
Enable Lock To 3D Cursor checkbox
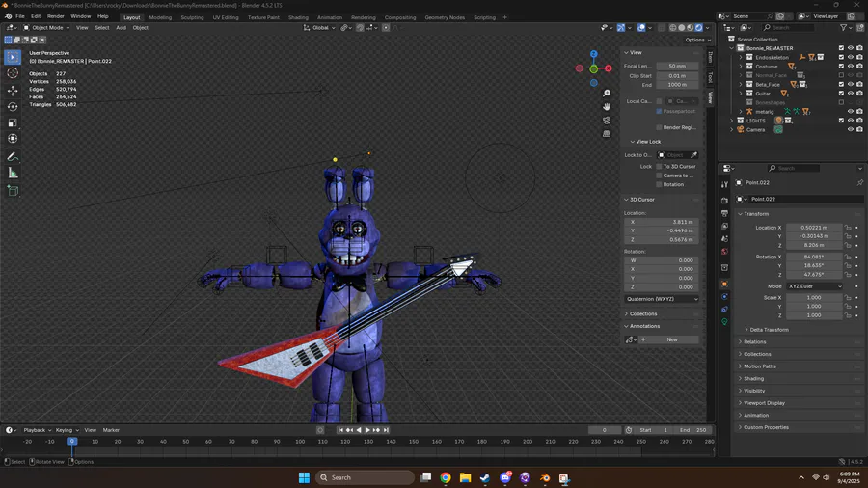659,167
